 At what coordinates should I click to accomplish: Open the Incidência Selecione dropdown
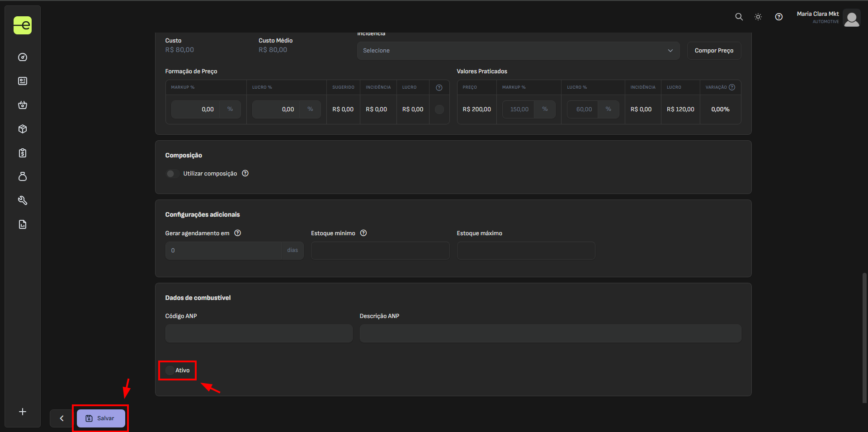tap(518, 51)
